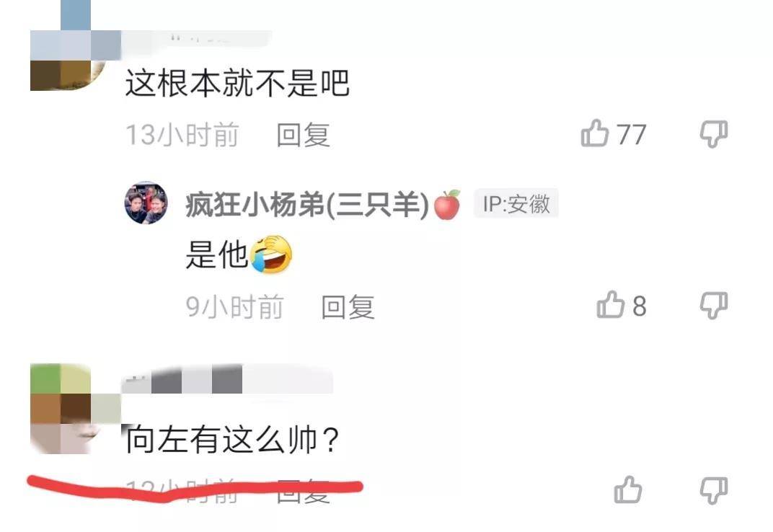773x532 pixels.
Task: Reply to the comment "向左有这么帅？"
Action: [x=303, y=491]
